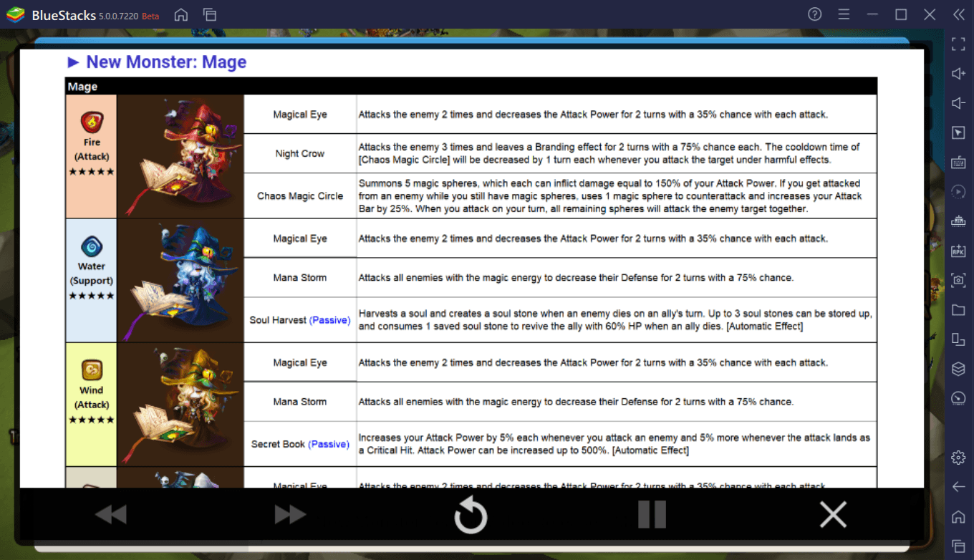Click the Chaos Magic Circle description
The height and width of the screenshot is (560, 974).
pos(610,195)
